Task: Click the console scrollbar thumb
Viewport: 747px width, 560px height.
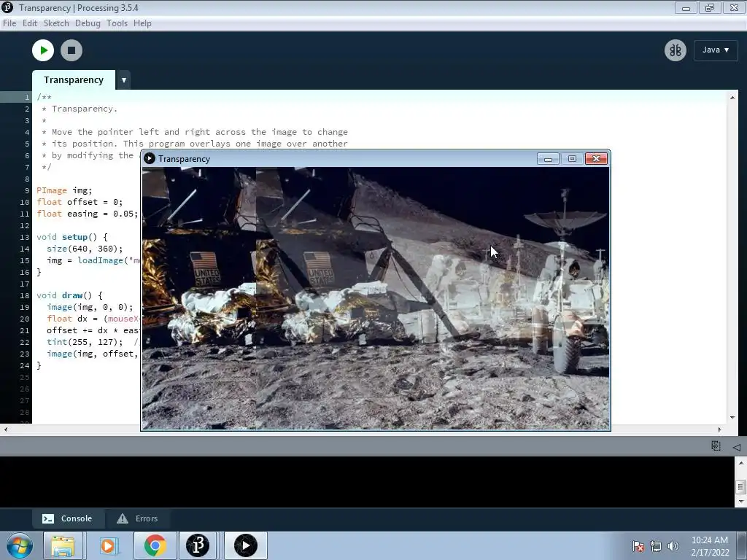Action: point(741,486)
